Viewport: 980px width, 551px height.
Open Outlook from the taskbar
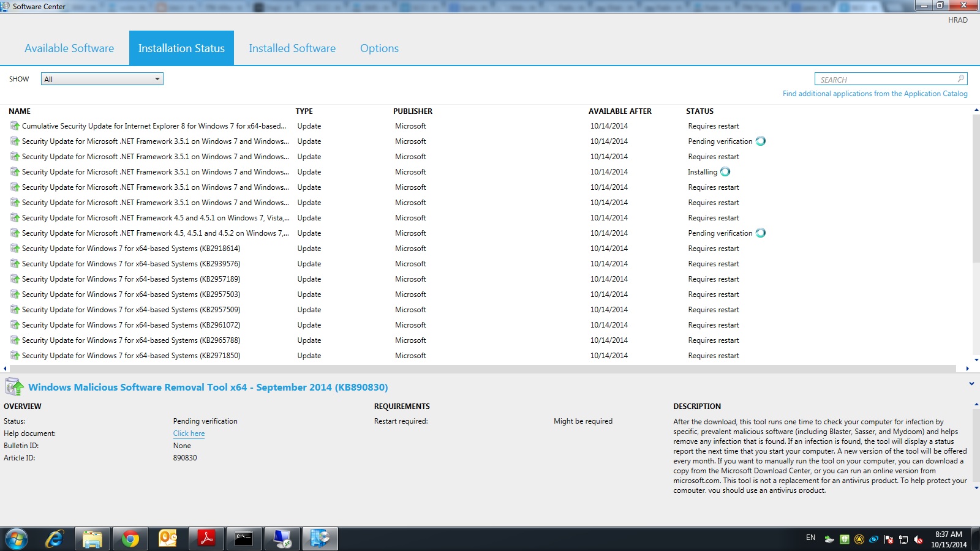click(x=168, y=539)
